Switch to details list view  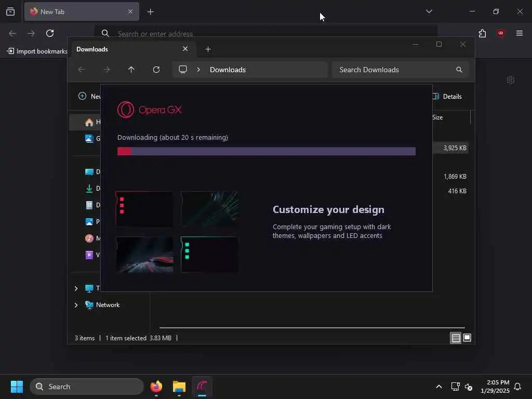click(456, 338)
